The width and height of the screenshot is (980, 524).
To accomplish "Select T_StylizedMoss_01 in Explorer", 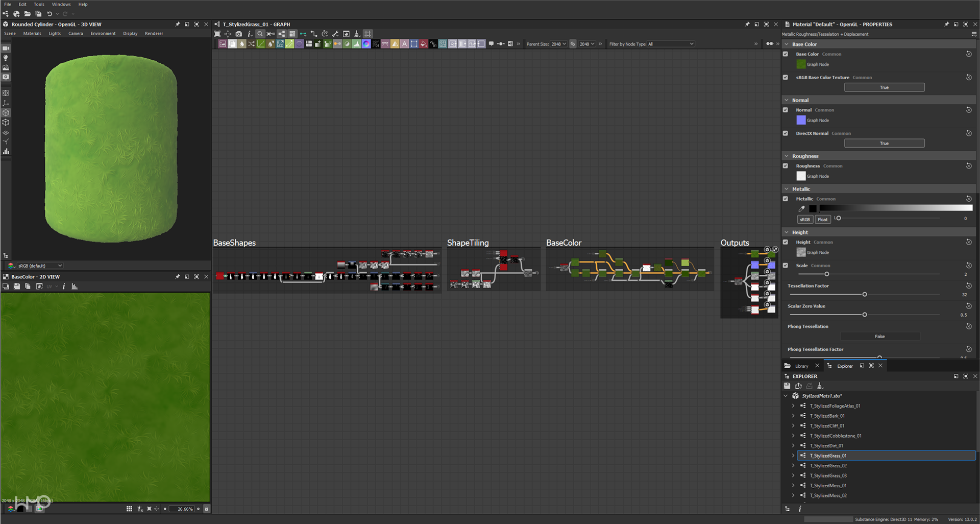I will pyautogui.click(x=828, y=486).
